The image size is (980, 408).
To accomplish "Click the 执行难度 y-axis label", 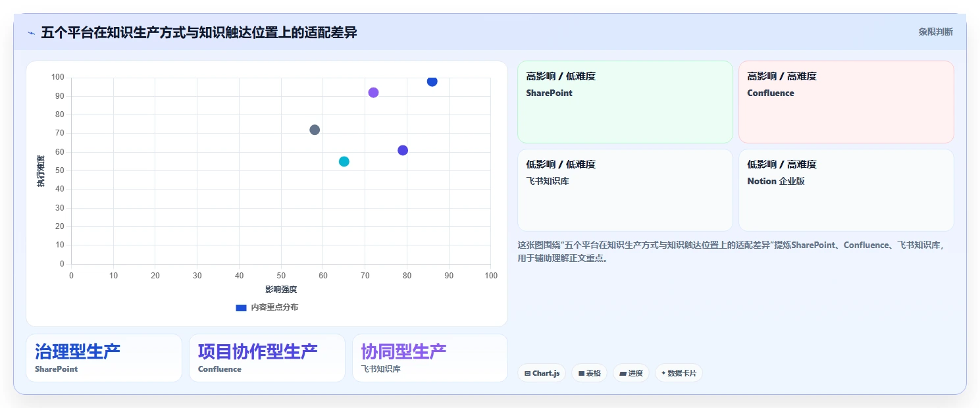I will click(41, 171).
